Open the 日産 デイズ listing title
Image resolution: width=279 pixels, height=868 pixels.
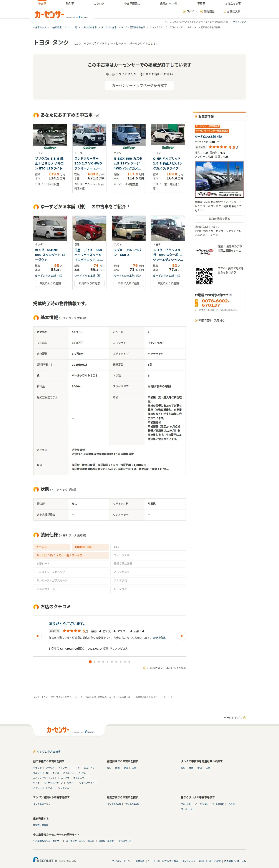(89, 255)
